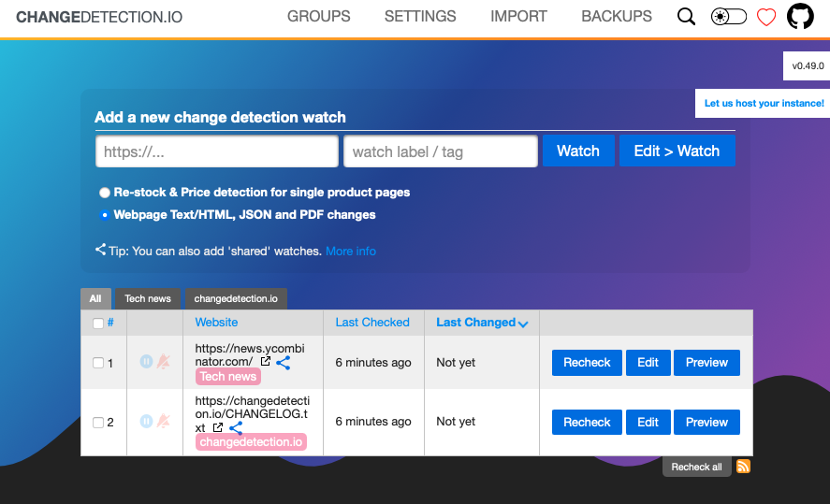Select all watches checkbox in header
The height and width of the screenshot is (504, 830).
98,324
